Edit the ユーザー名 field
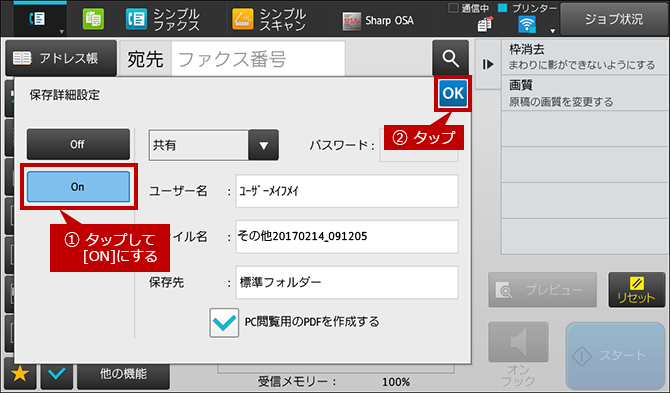The height and width of the screenshot is (393, 670). tap(347, 191)
